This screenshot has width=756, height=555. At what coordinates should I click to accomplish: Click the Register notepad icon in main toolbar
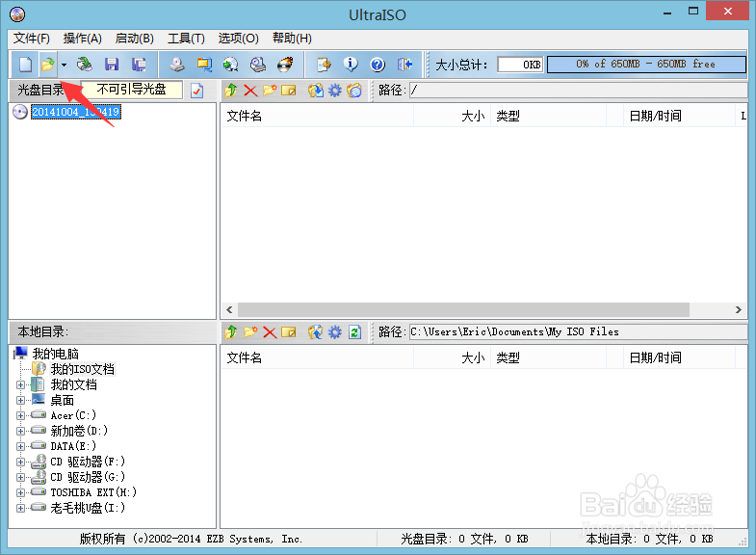324,65
